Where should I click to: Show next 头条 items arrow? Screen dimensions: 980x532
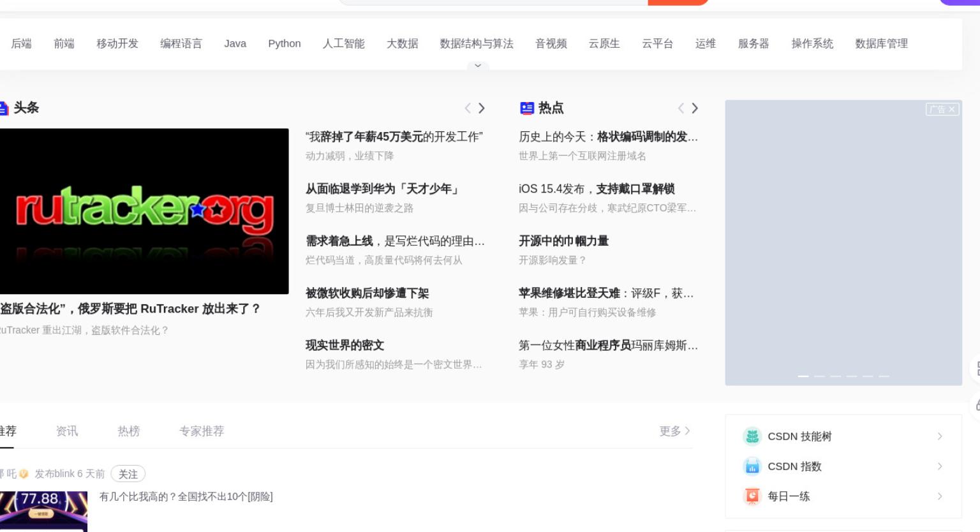click(x=482, y=108)
